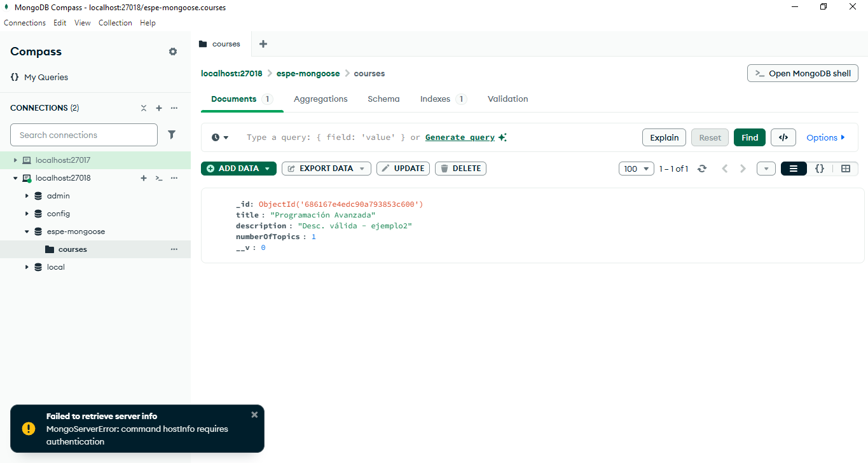Collapse all connections icon
868x463 pixels.
(x=144, y=108)
